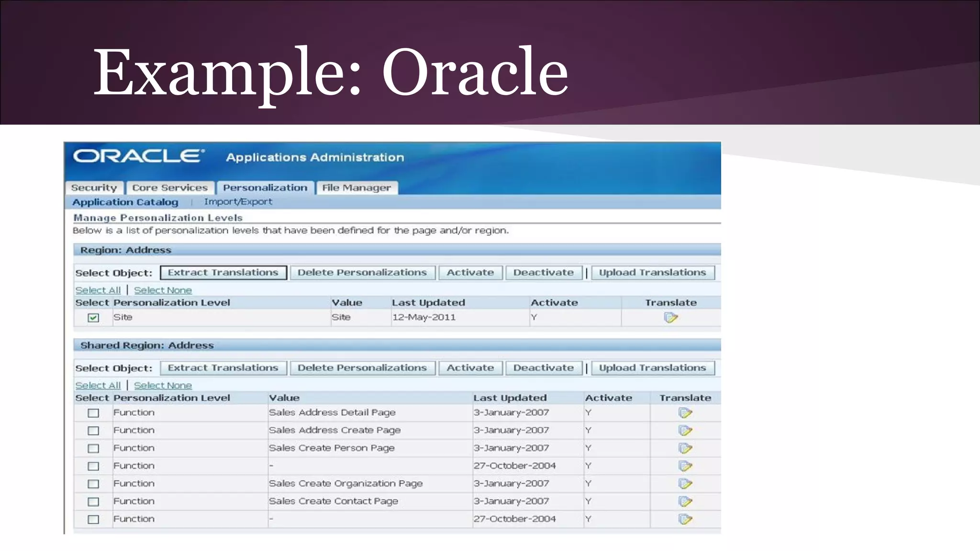
Task: Click Delete Personalizations in Region: Address
Action: (x=363, y=273)
